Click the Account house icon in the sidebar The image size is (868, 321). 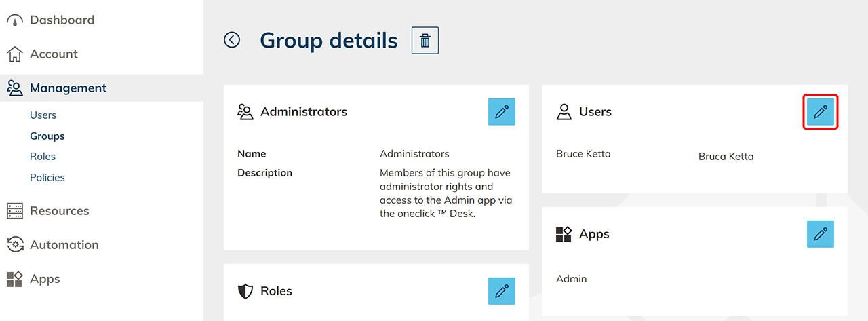15,54
